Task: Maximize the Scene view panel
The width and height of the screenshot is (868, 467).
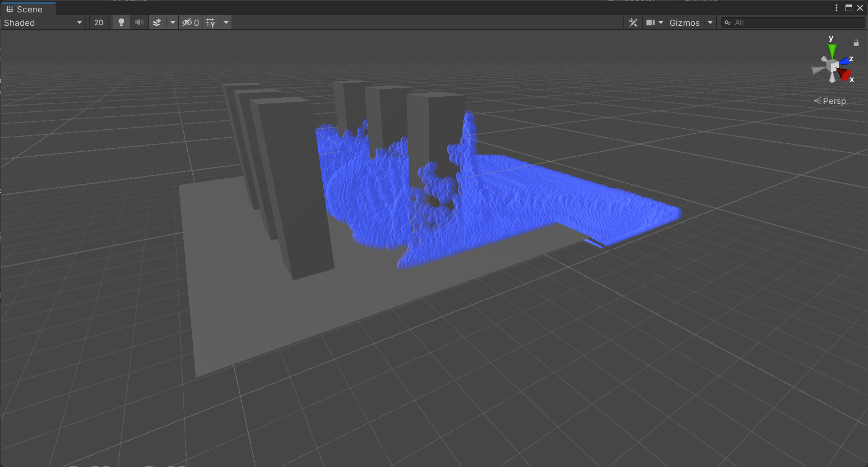Action: [x=849, y=8]
